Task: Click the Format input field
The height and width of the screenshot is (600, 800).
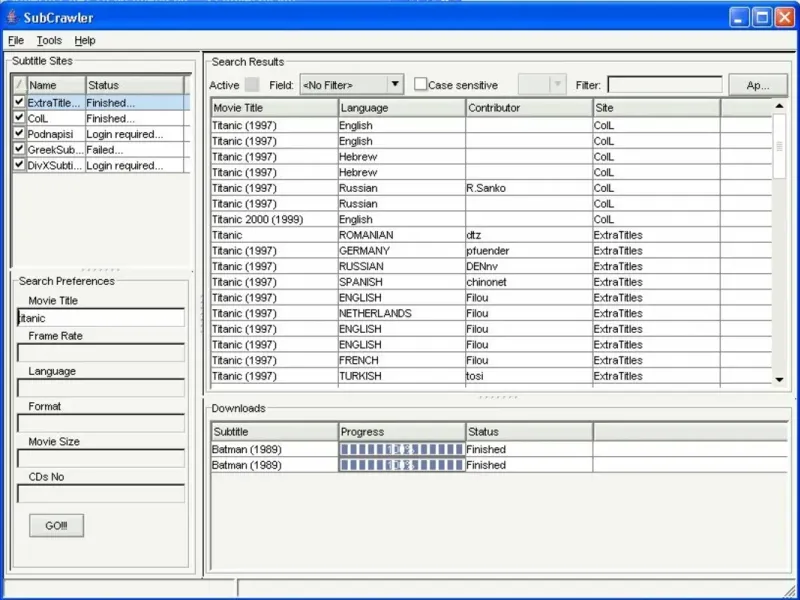Action: (x=101, y=423)
